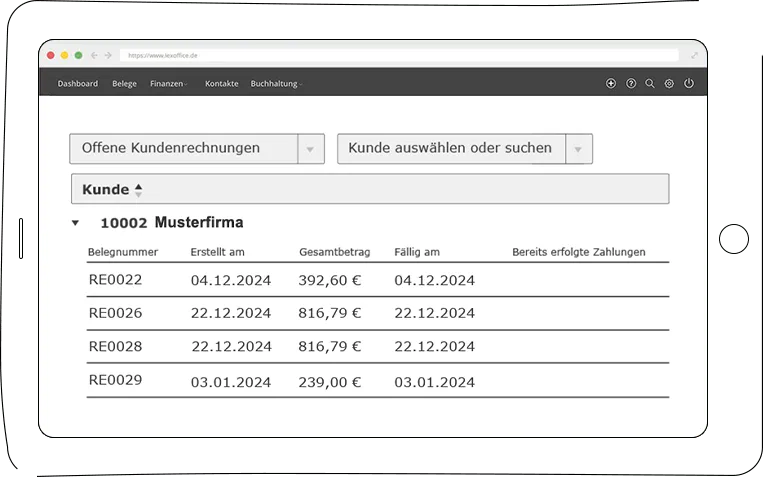Sort by the Kunde column sort arrows

[x=139, y=190]
